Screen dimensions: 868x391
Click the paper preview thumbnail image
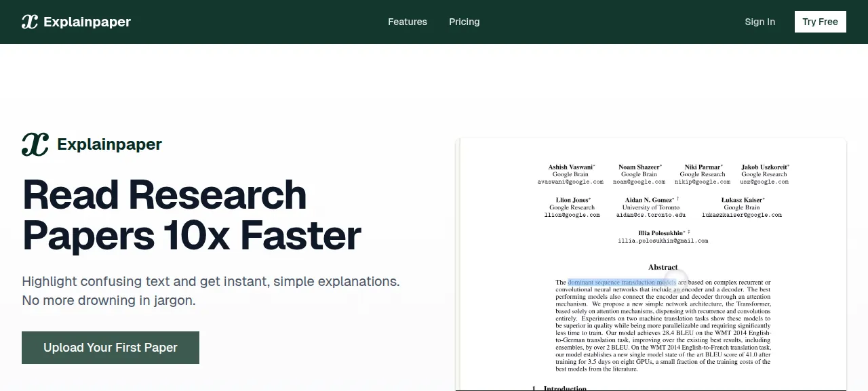pyautogui.click(x=651, y=265)
